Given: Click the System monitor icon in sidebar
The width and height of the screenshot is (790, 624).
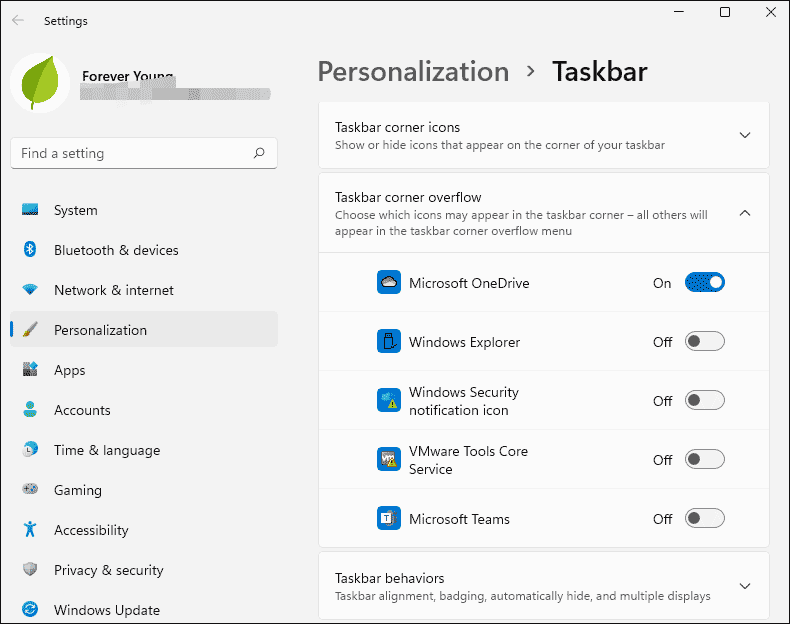Looking at the screenshot, I should (30, 210).
